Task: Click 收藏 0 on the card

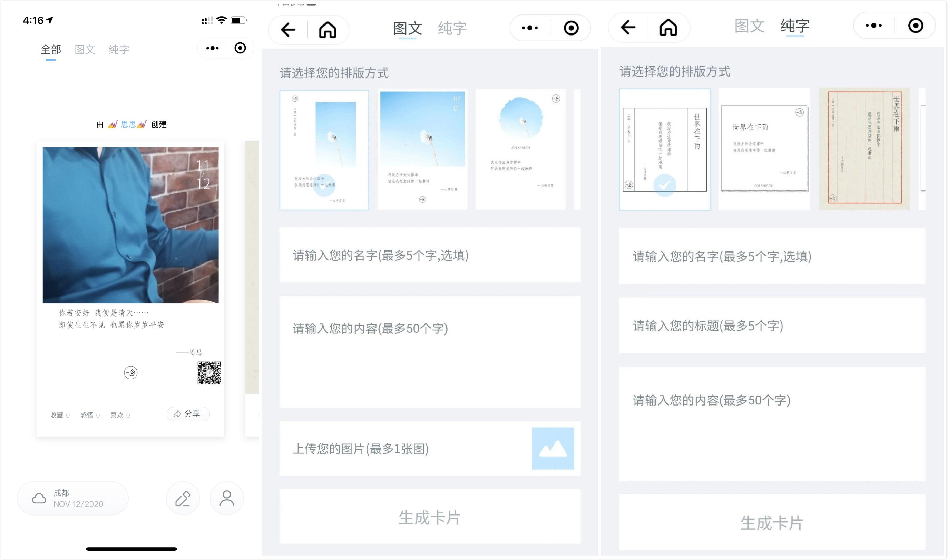Action: 60,415
